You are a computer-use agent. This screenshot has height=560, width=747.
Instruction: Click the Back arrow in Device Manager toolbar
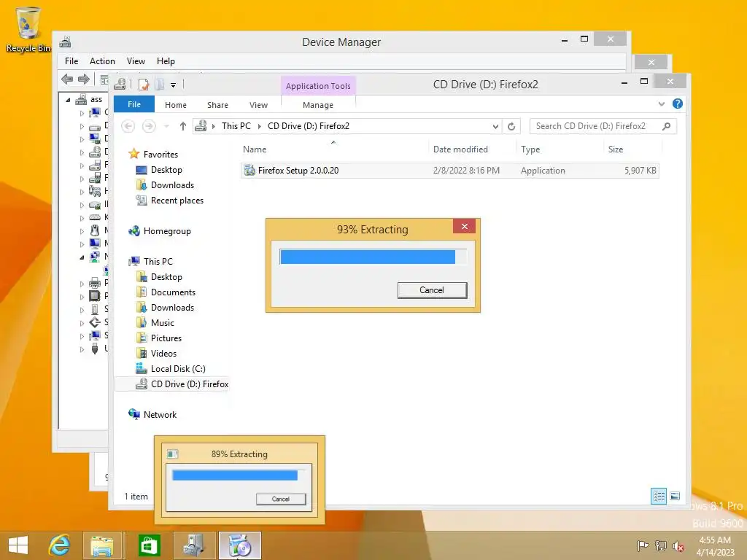click(67, 79)
